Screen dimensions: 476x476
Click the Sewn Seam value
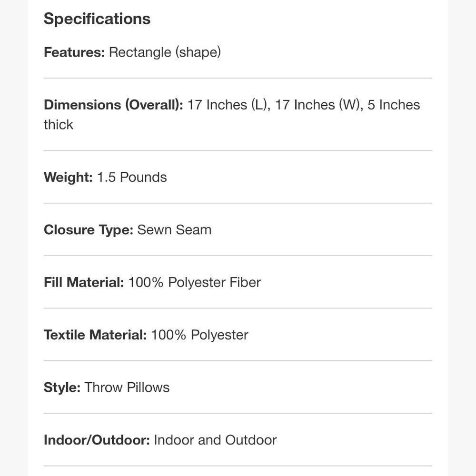[174, 230]
